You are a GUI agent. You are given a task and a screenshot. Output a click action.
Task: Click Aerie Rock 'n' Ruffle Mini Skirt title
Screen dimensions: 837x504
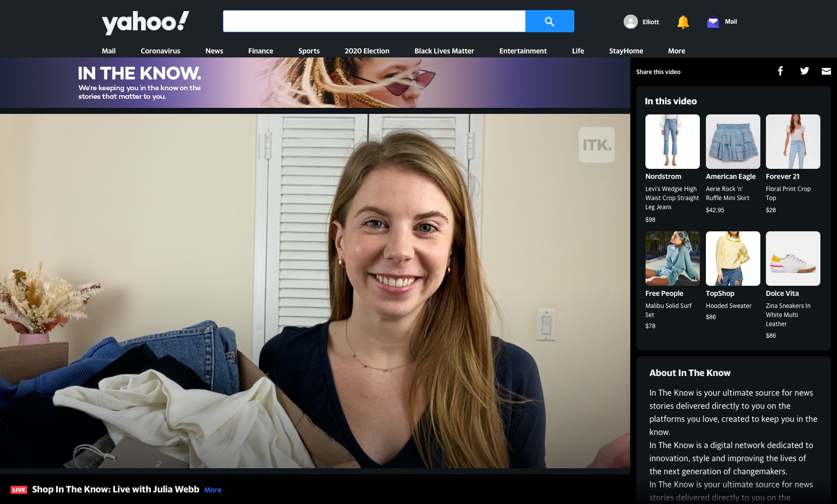tap(728, 194)
